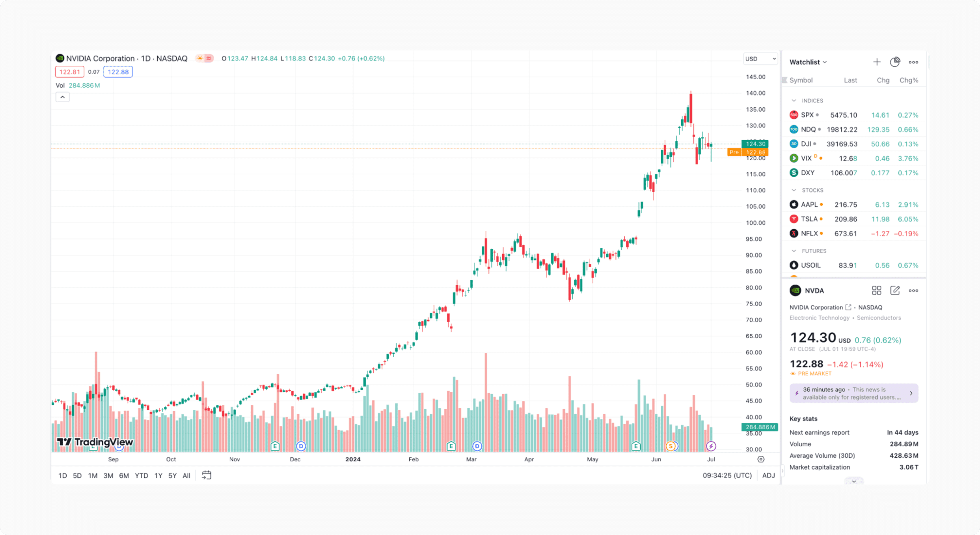Click the Vol 284.886M indicator legend
980x535 pixels.
tap(78, 85)
